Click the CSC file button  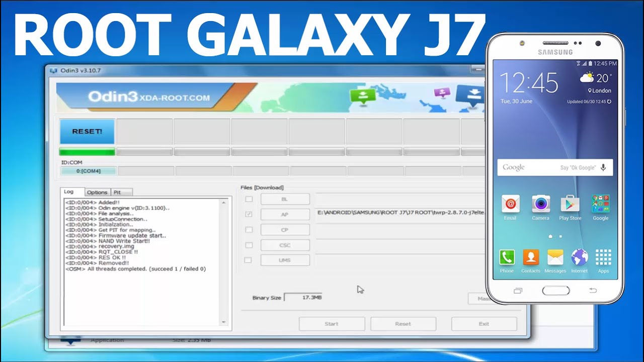(x=285, y=245)
